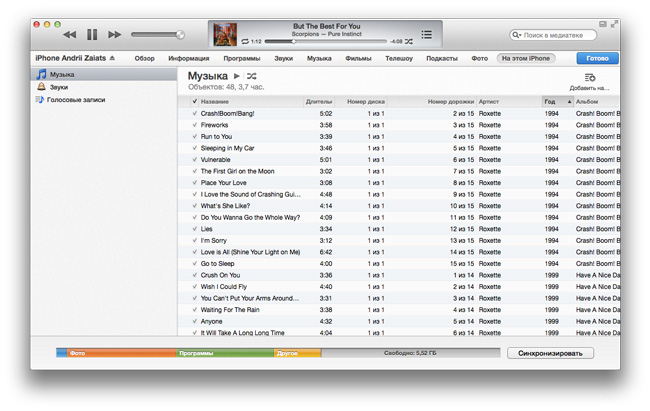Image resolution: width=650 pixels, height=411 pixels.
Task: Uncheck The First Girl on the Moon
Action: coord(194,171)
